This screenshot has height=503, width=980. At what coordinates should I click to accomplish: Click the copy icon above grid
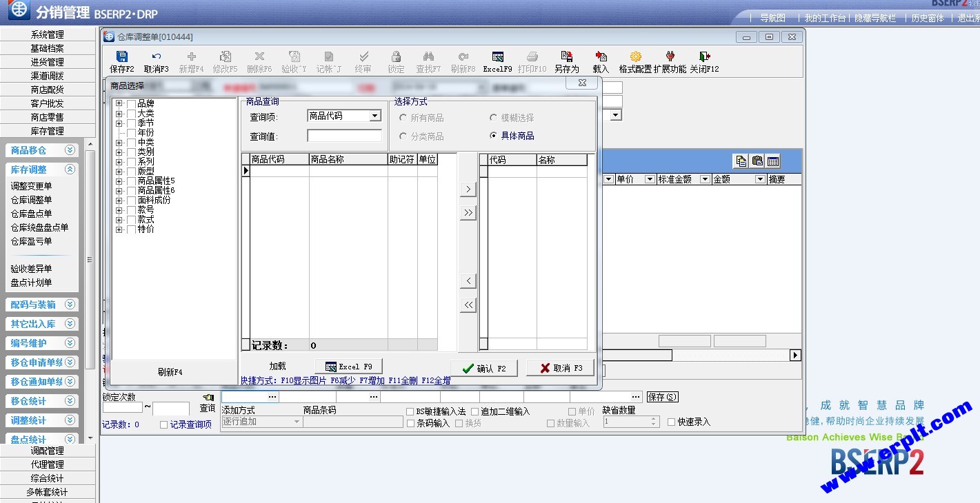tap(741, 161)
